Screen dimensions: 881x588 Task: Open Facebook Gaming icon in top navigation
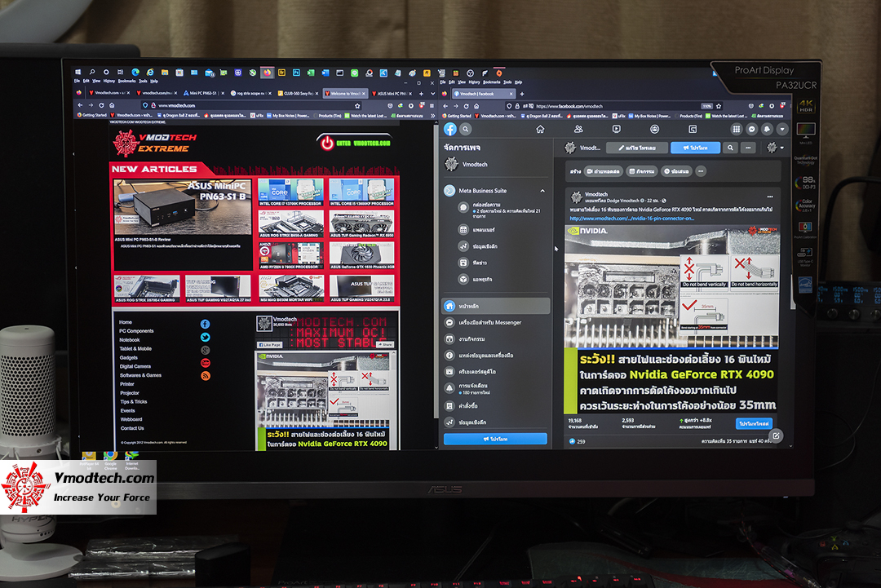(x=693, y=129)
